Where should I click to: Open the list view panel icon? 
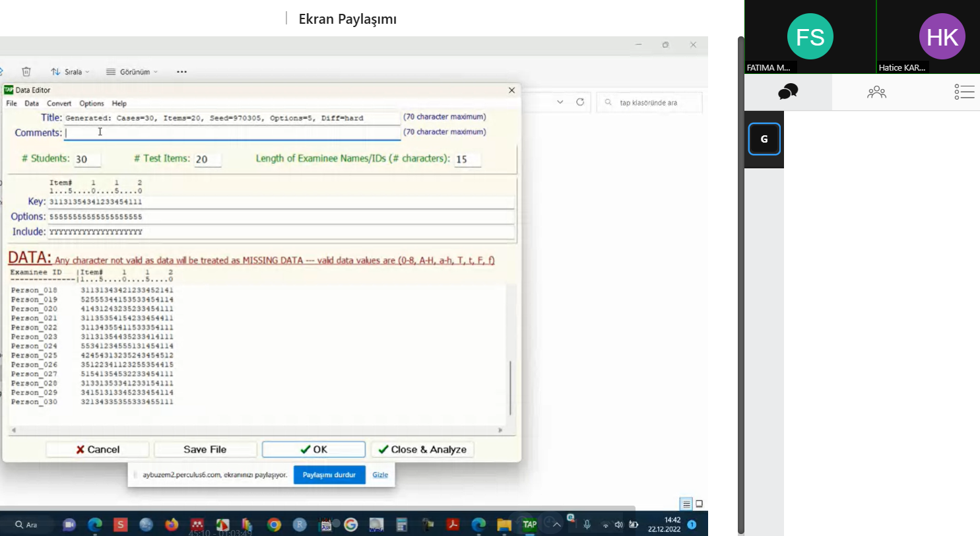point(964,92)
